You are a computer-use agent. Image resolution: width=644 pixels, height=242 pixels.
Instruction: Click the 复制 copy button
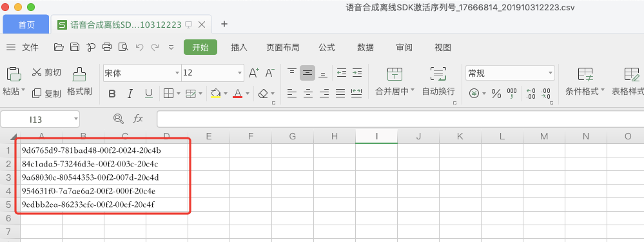coord(46,94)
